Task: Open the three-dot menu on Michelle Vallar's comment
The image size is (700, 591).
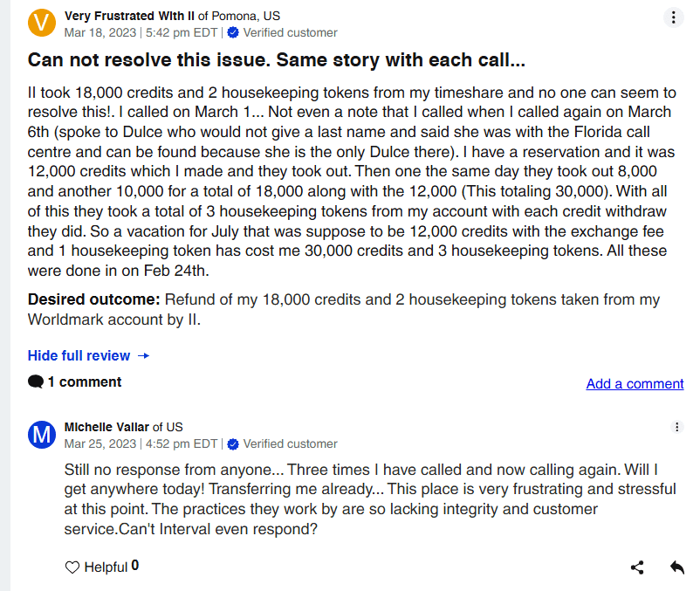Action: tap(677, 427)
